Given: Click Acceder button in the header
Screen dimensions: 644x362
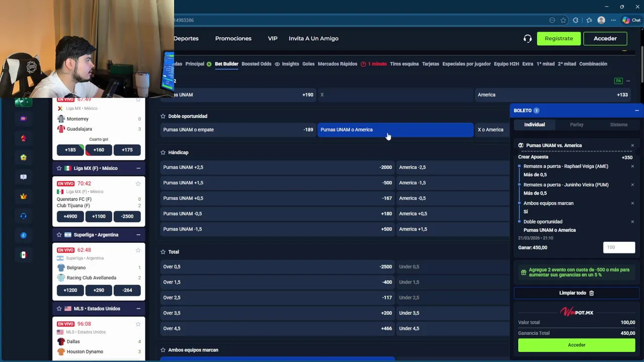Looking at the screenshot, I should coord(605,39).
